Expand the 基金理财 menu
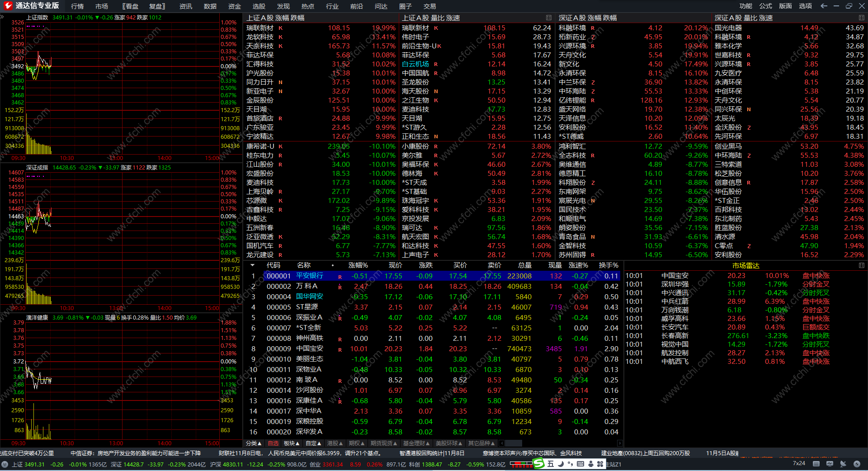868x471 pixels. coord(416,443)
